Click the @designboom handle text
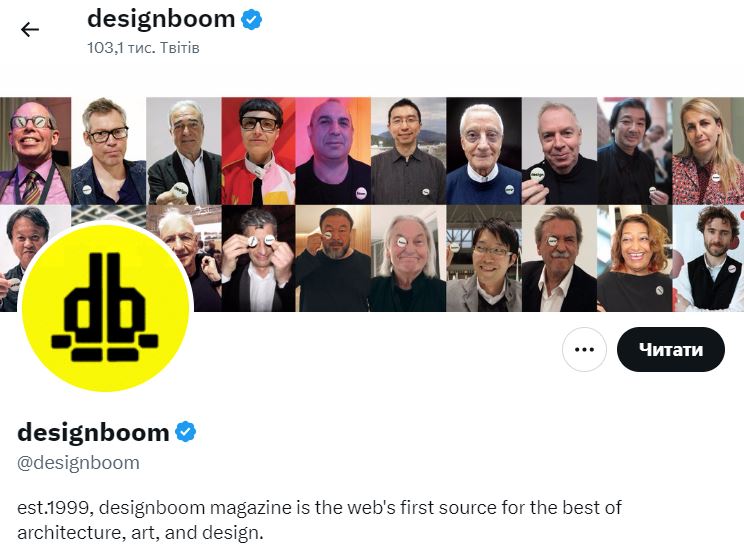 (78, 463)
